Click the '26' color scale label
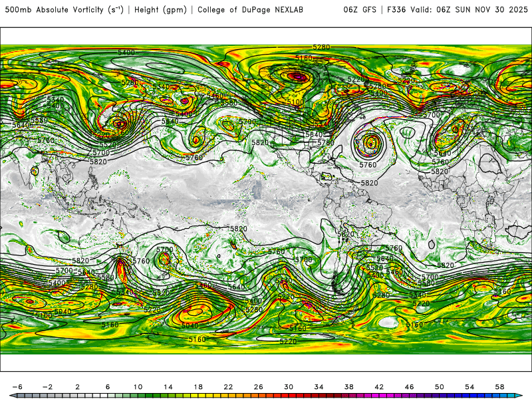This screenshot has width=532, height=399. point(259,387)
